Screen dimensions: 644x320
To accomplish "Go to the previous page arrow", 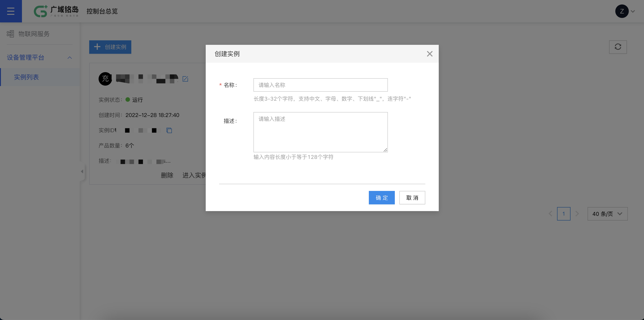I will (551, 214).
